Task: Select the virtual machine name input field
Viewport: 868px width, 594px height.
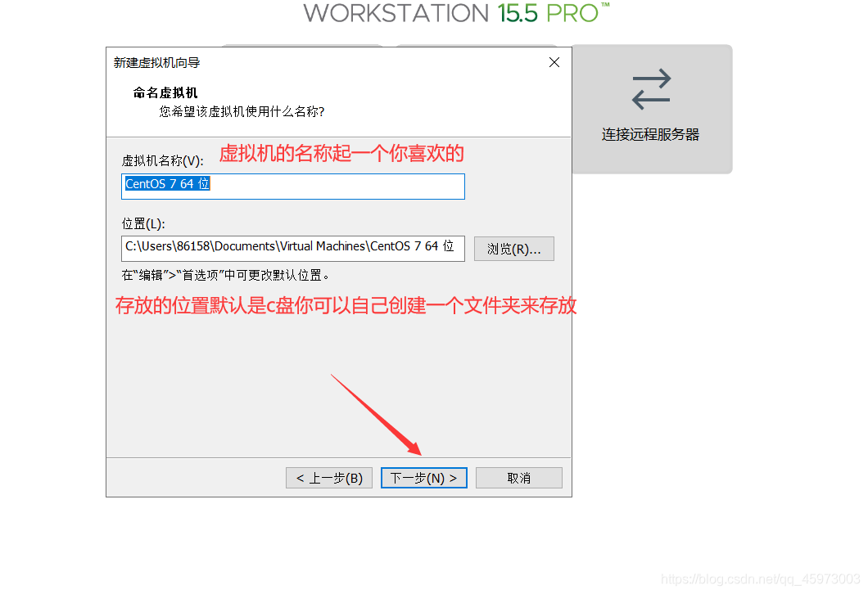Action: point(293,187)
